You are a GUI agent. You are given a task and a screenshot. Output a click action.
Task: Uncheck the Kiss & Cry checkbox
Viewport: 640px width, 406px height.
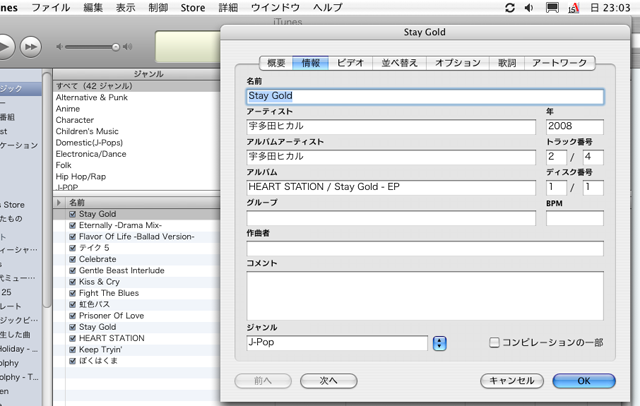(73, 282)
